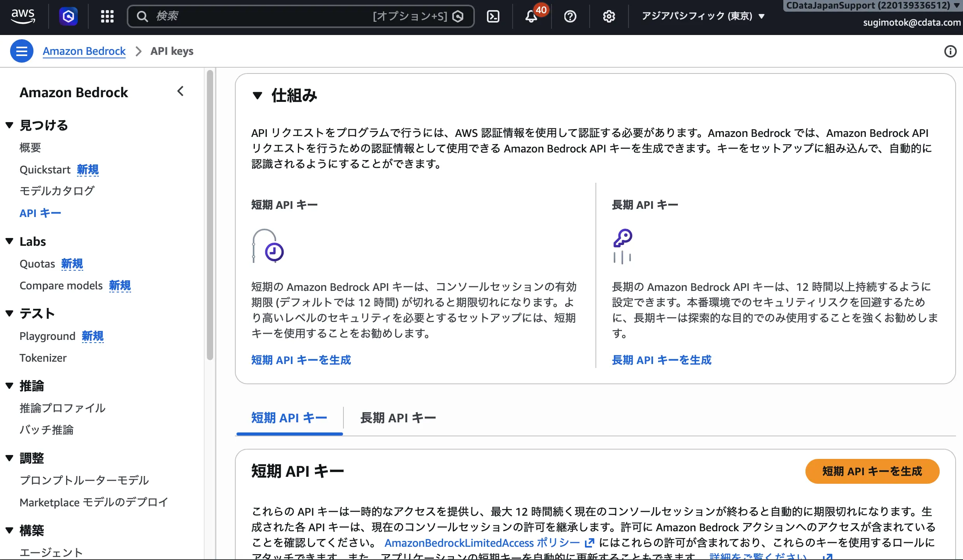Open Marketplace モデルのデプロイ in the sidebar
This screenshot has height=560, width=963.
pyautogui.click(x=94, y=502)
